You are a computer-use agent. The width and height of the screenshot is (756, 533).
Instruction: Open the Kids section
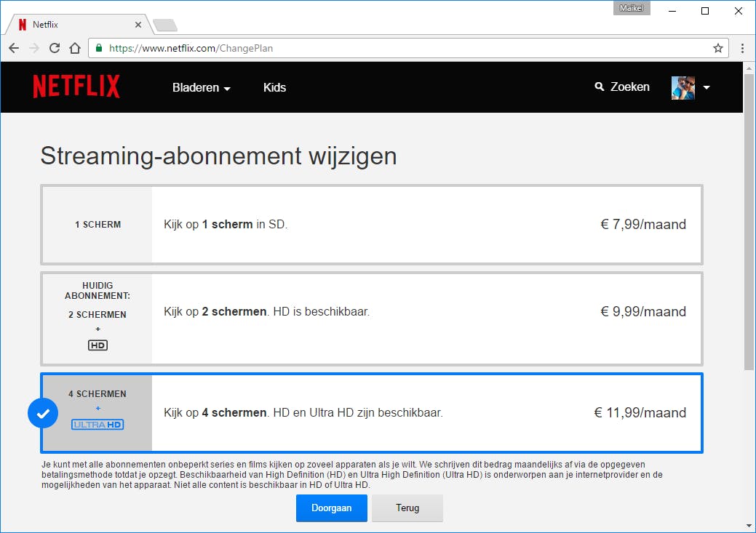tap(274, 88)
